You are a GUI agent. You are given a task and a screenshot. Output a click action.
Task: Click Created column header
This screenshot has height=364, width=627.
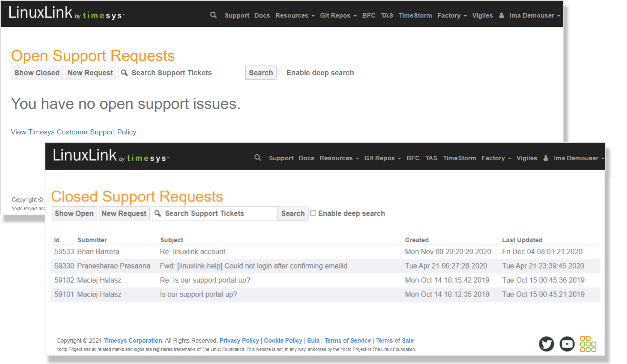(417, 240)
